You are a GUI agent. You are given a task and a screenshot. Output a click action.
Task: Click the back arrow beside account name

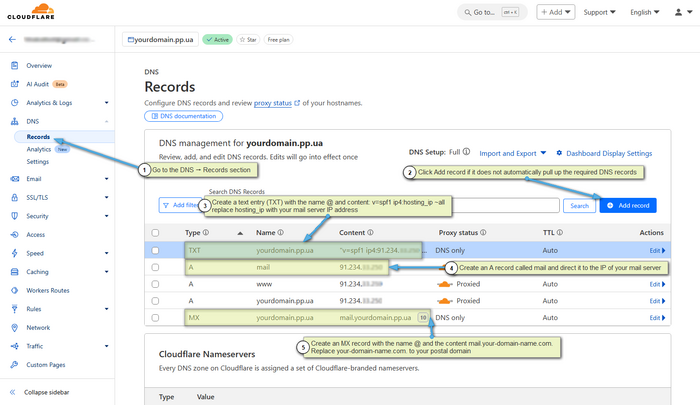pyautogui.click(x=12, y=39)
